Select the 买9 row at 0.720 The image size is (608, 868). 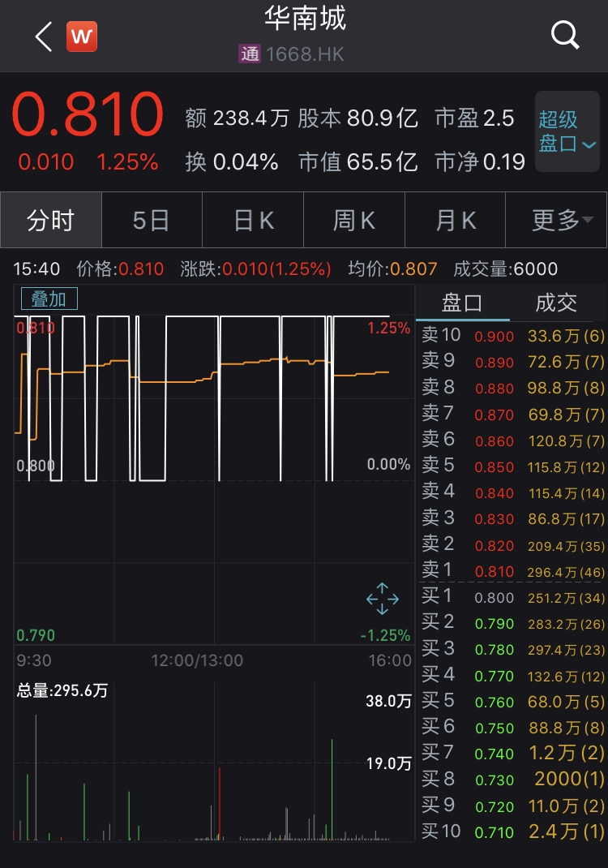click(x=512, y=806)
